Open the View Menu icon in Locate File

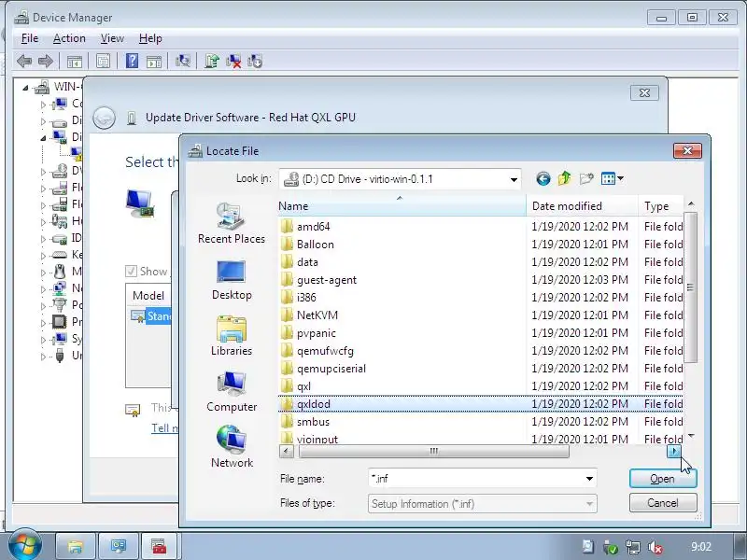(x=613, y=178)
